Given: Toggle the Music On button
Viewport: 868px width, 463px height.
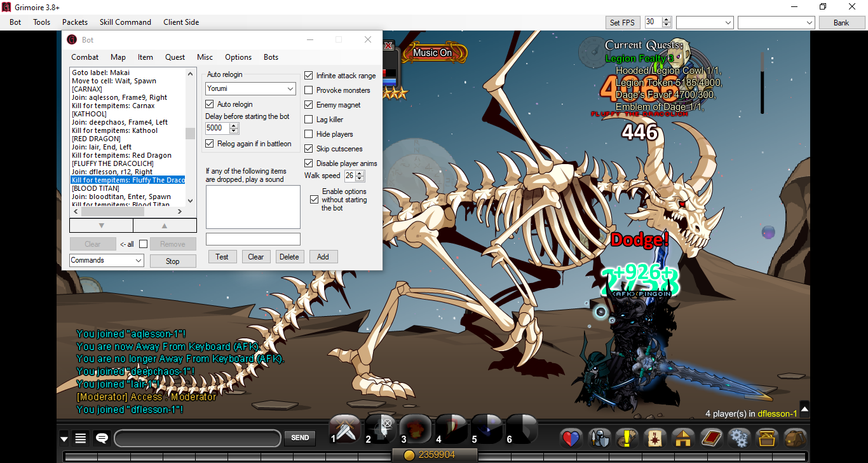Looking at the screenshot, I should point(433,53).
